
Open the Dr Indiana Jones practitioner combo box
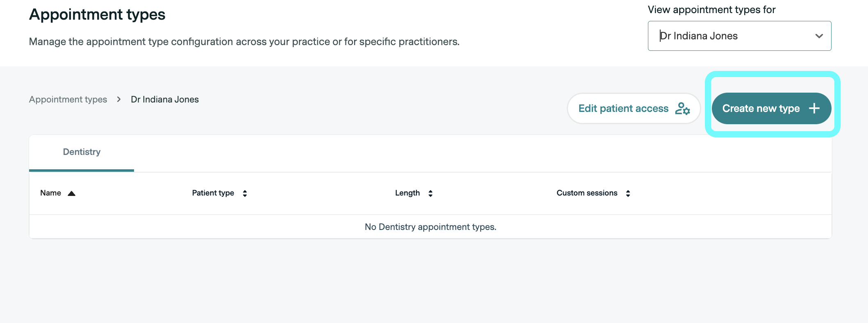[x=729, y=36]
